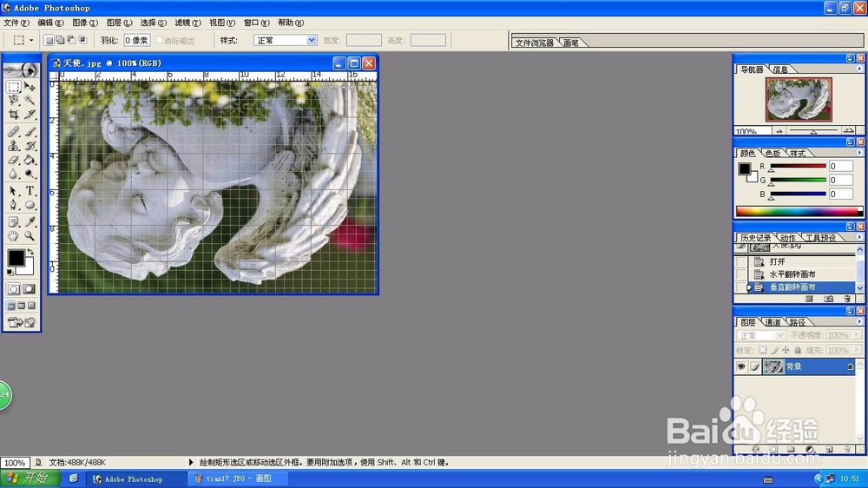Select the Eyedropper tool
The width and height of the screenshot is (868, 488).
[x=30, y=222]
